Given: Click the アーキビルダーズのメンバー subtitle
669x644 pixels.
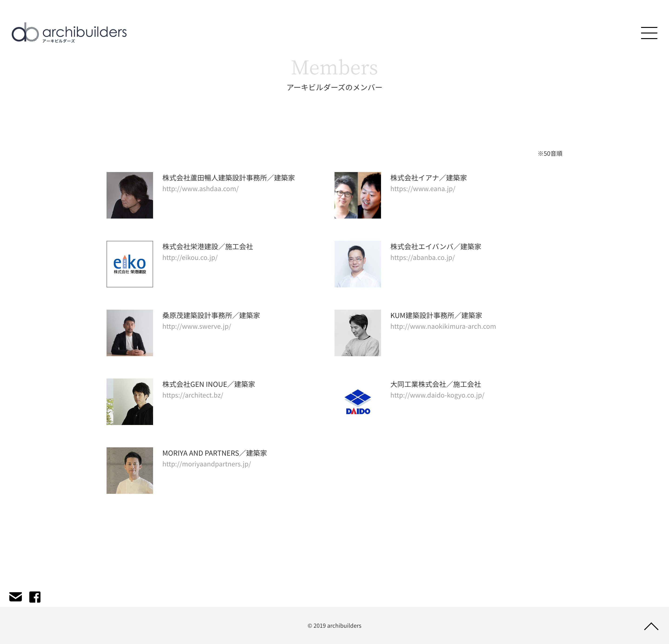Looking at the screenshot, I should pos(334,87).
